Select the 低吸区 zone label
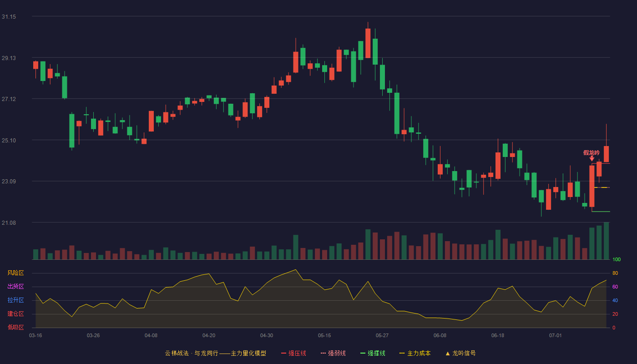The width and height of the screenshot is (637, 364). point(15,328)
